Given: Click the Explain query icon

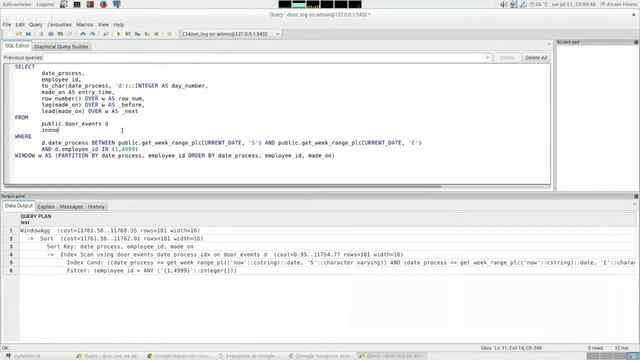Looking at the screenshot, I should 147,34.
